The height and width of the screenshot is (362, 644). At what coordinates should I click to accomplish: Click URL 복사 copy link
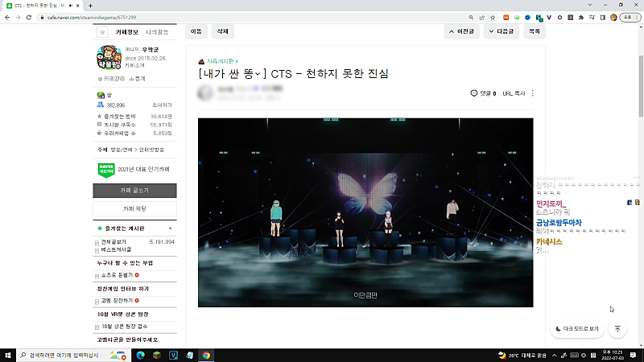point(514,93)
